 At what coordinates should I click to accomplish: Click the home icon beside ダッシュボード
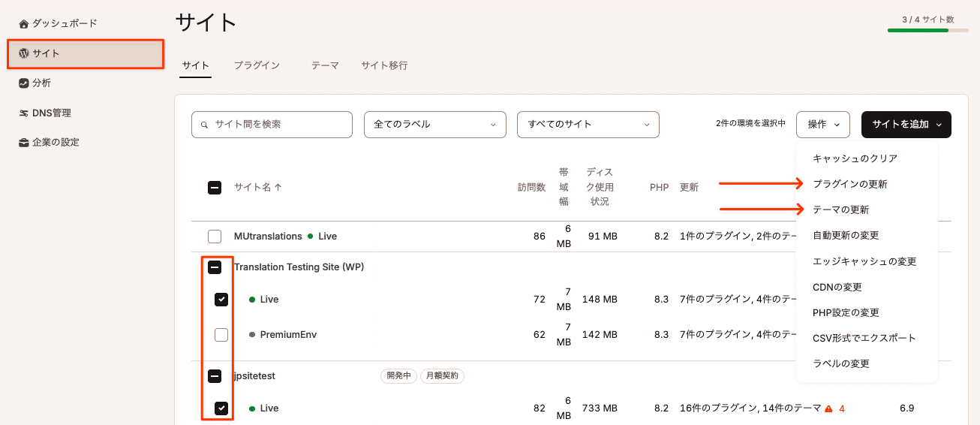point(24,24)
